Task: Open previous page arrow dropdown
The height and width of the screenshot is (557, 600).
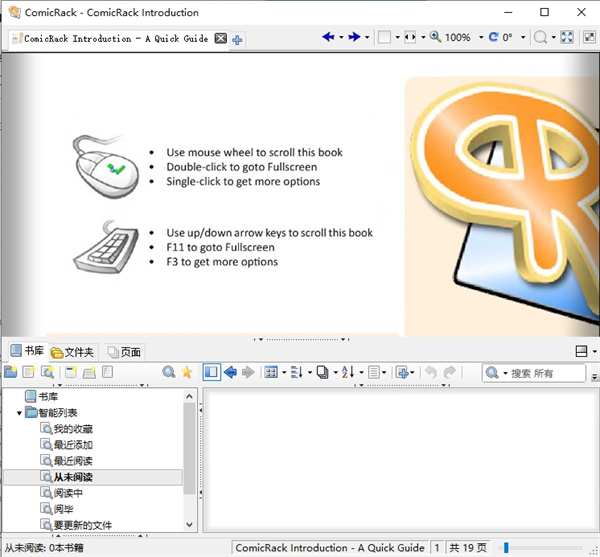Action: tap(341, 37)
